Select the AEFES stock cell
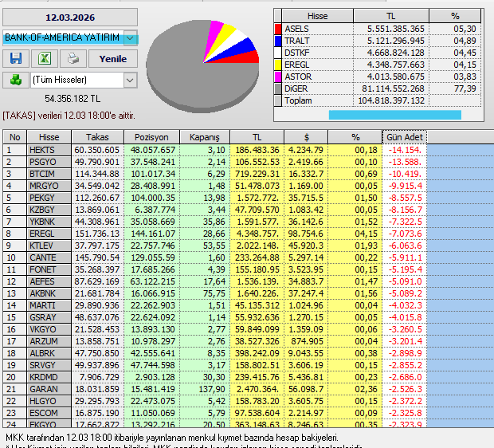Image resolution: width=494 pixels, height=448 pixels. pos(49,282)
